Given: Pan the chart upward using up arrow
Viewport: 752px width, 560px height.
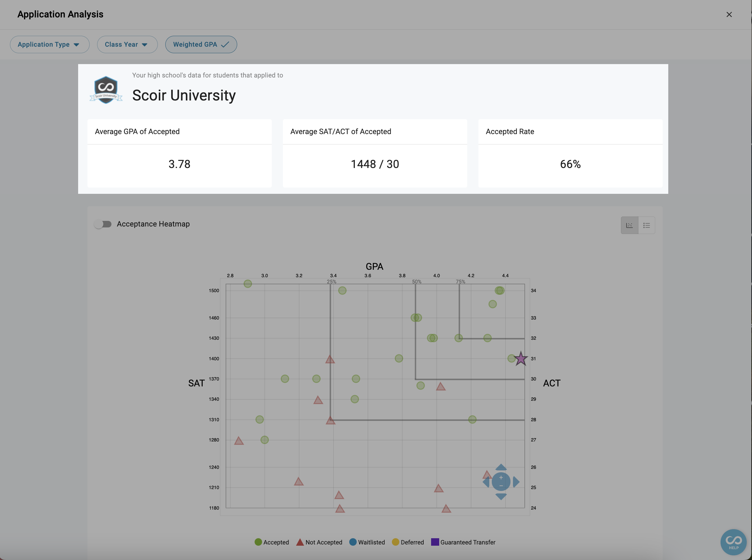Looking at the screenshot, I should click(x=501, y=467).
